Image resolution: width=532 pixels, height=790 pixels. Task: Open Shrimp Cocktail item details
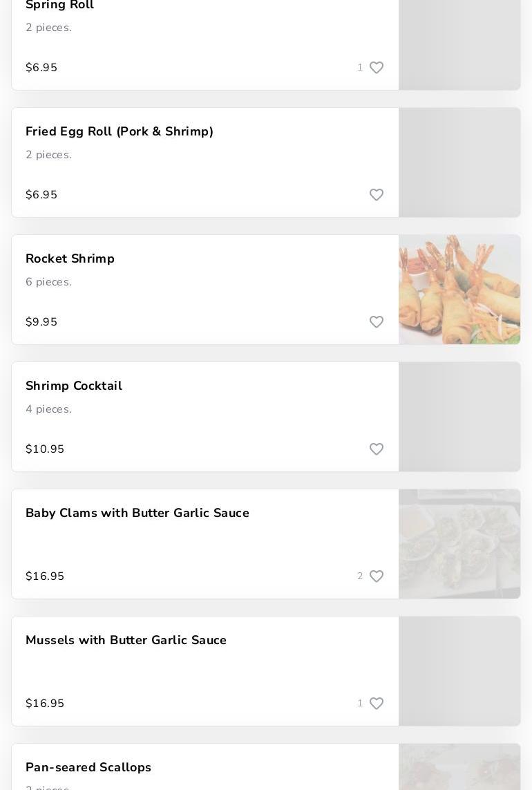(x=74, y=386)
